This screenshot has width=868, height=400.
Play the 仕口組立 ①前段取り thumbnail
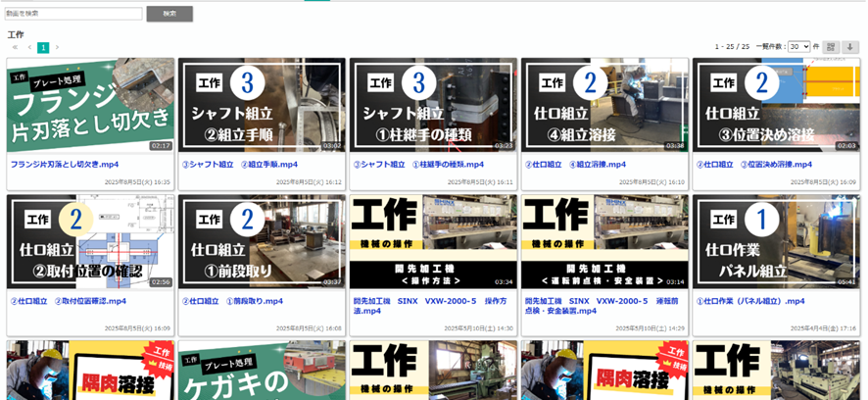click(261, 241)
